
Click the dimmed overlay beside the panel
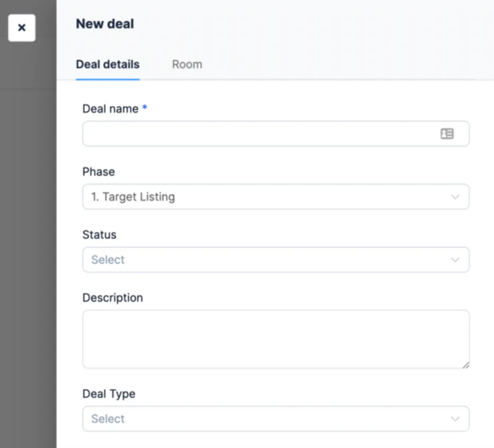tap(28, 240)
